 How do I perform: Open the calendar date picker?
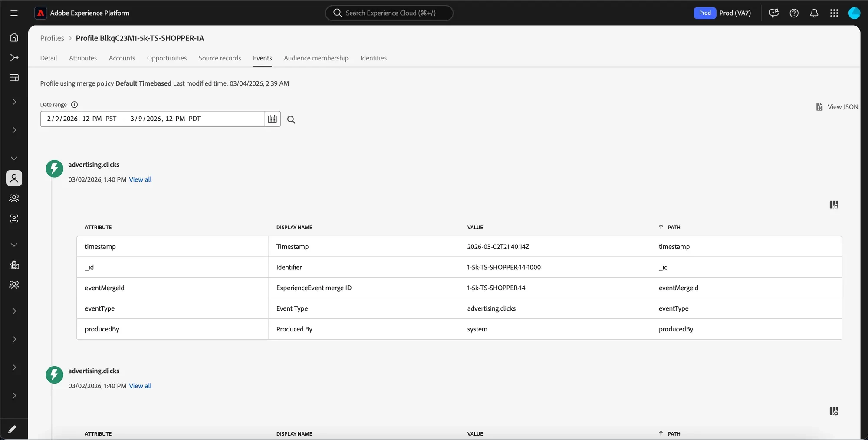273,119
